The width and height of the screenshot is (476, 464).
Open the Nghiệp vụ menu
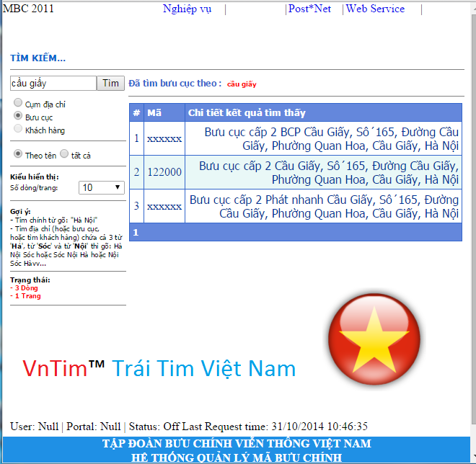point(187,9)
